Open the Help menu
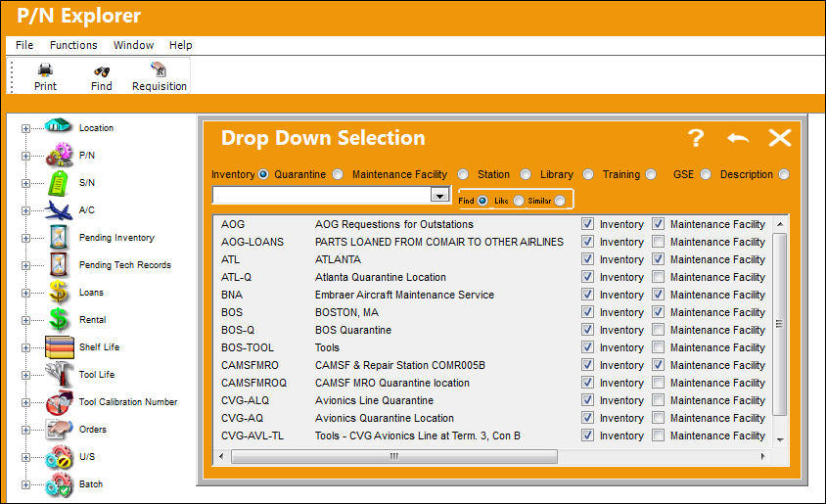This screenshot has width=826, height=504. 180,45
